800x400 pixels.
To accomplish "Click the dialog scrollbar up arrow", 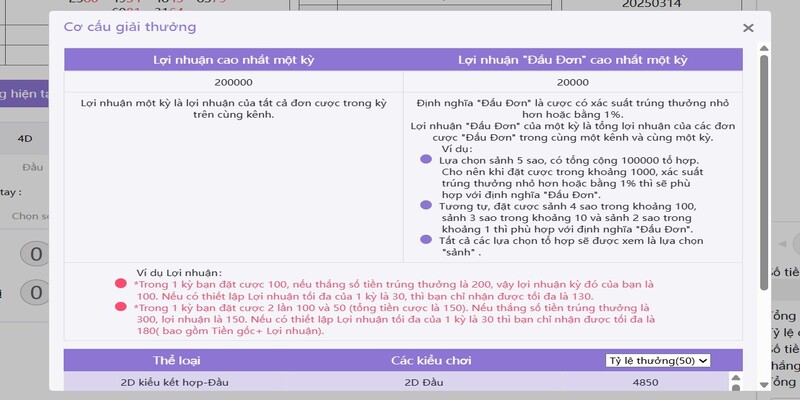I will point(764,48).
